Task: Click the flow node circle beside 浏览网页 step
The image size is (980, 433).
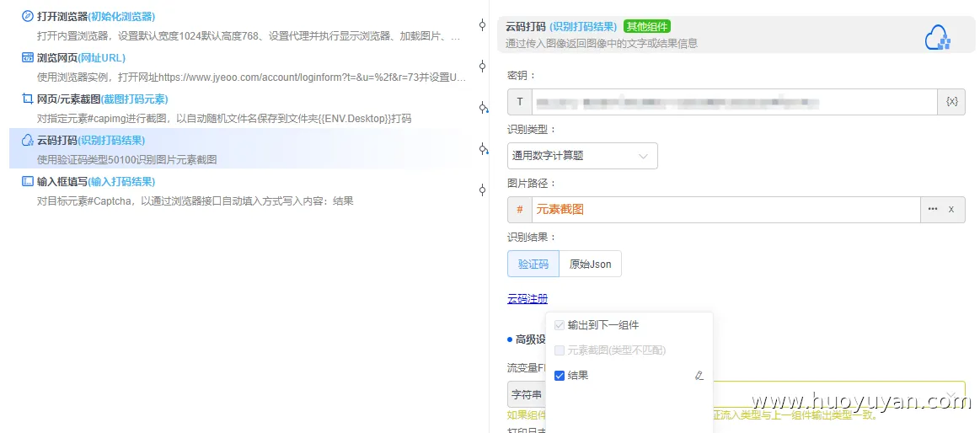Action: pyautogui.click(x=482, y=67)
